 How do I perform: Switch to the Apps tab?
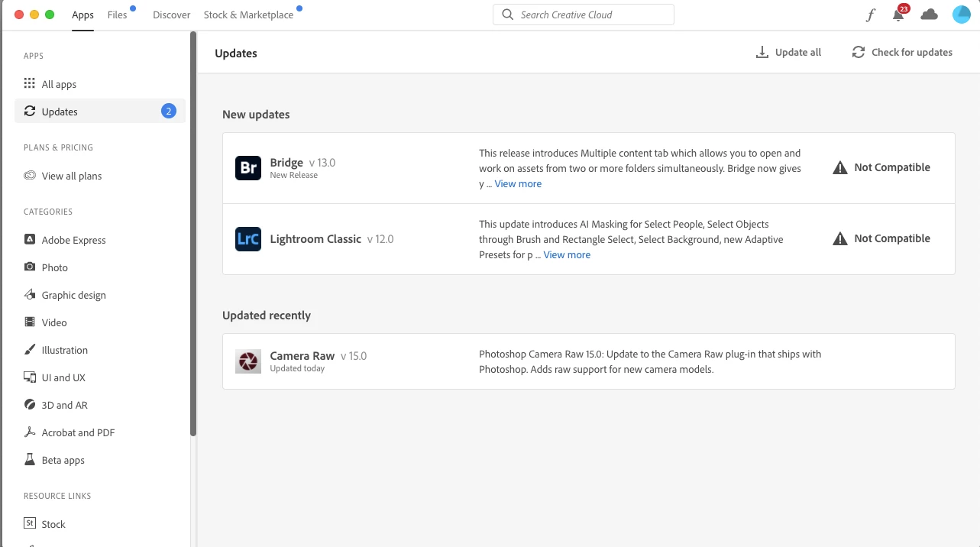click(83, 15)
